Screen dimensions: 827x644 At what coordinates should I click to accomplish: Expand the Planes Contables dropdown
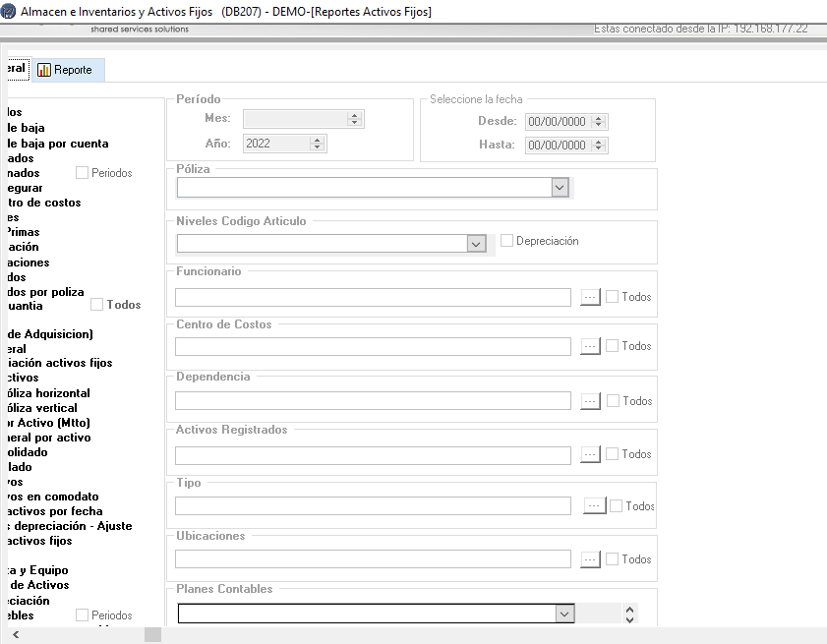563,614
